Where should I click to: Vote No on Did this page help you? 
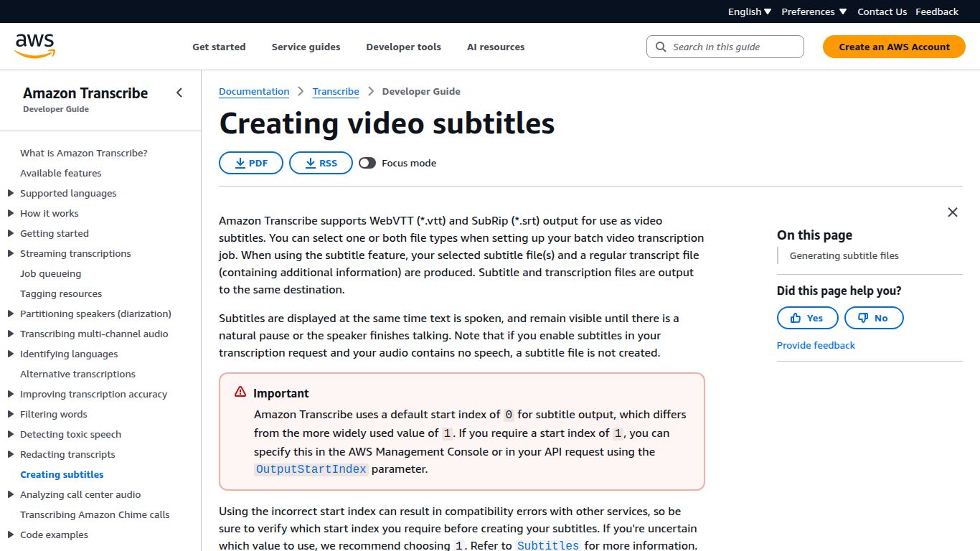[874, 318]
